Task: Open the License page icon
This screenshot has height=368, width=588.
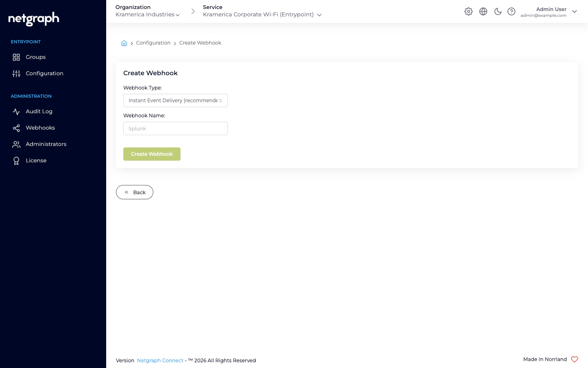Action: click(16, 160)
